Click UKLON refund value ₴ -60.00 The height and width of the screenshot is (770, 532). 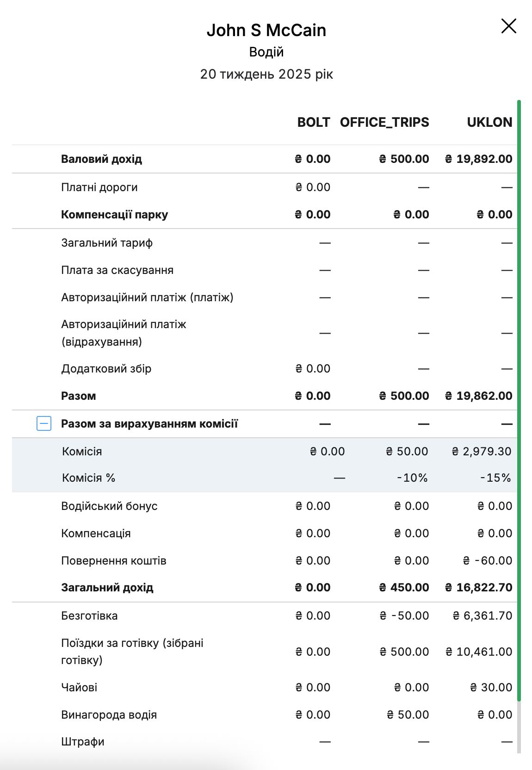coord(488,561)
